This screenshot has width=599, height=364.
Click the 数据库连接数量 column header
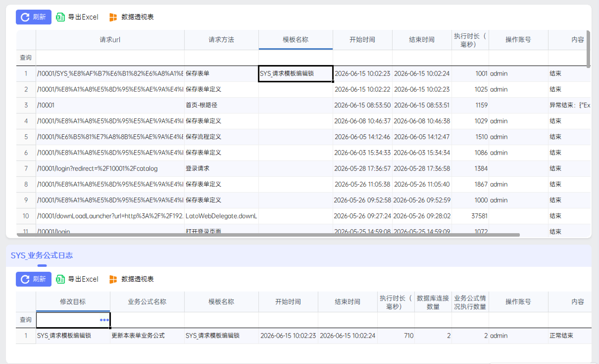click(x=433, y=302)
